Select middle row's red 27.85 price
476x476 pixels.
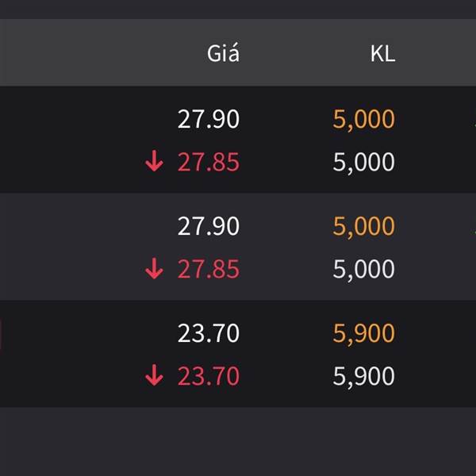208,269
